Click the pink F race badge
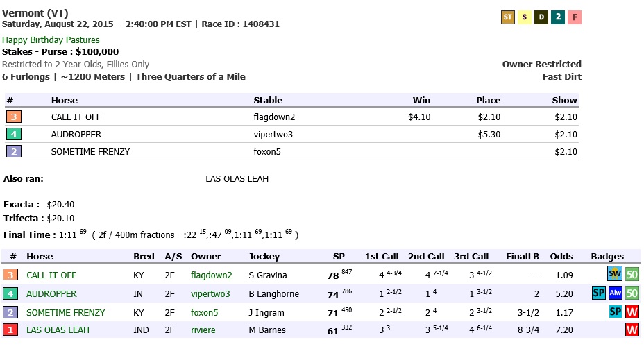 tap(575, 17)
